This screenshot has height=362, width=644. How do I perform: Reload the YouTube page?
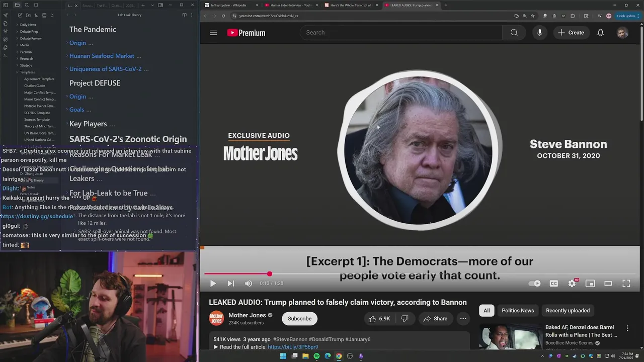point(223,16)
